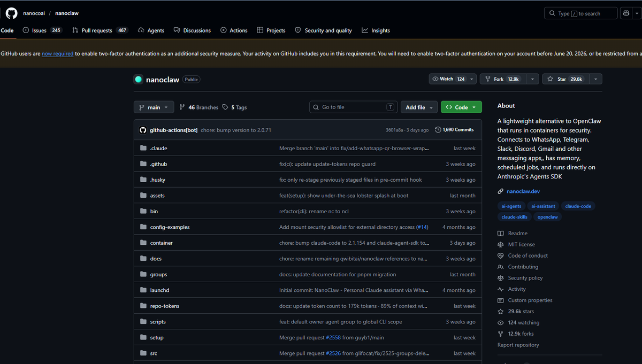Click the github-actions[bot] avatar
The height and width of the screenshot is (364, 642).
pos(143,130)
